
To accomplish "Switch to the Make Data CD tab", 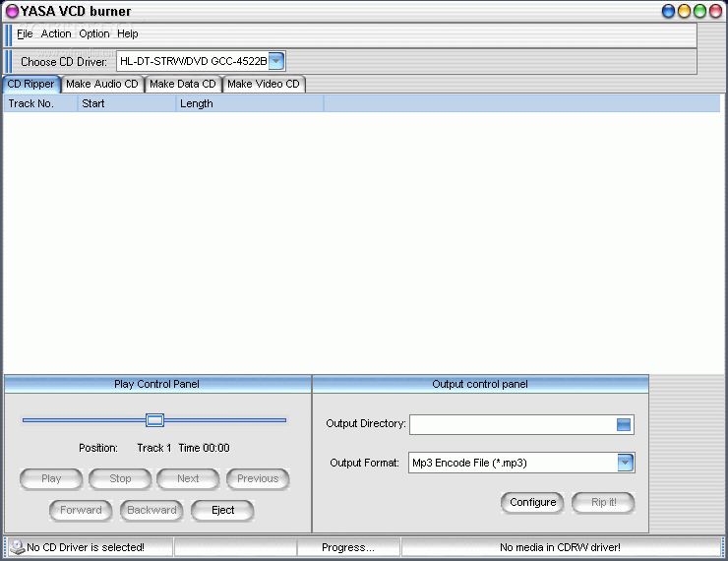I will 182,84.
